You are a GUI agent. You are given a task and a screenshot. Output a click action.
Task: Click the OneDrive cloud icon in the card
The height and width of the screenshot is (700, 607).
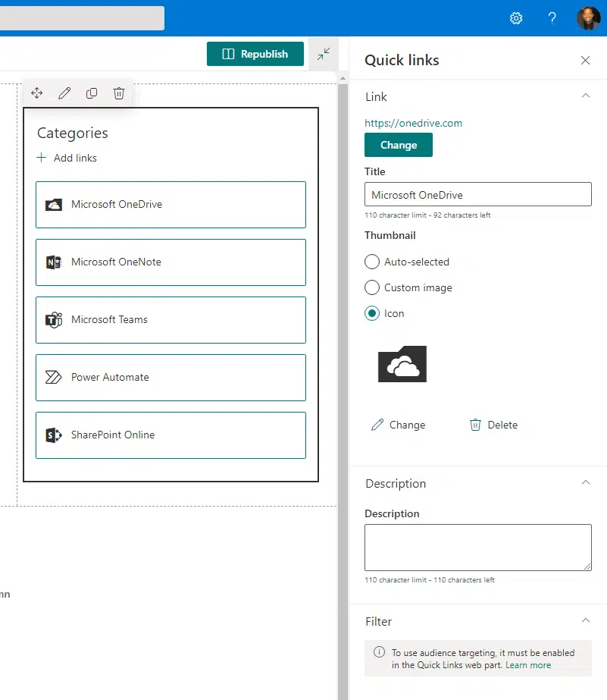[x=54, y=205]
